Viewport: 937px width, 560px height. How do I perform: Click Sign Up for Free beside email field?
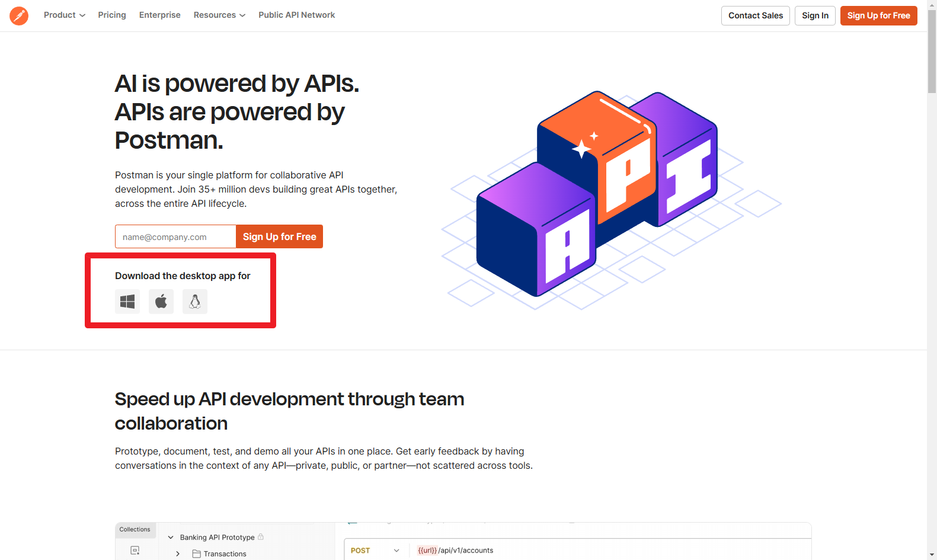pyautogui.click(x=279, y=236)
